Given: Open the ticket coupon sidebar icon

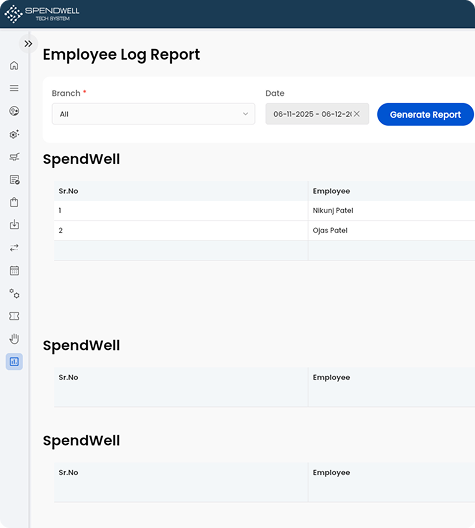Looking at the screenshot, I should [x=14, y=316].
